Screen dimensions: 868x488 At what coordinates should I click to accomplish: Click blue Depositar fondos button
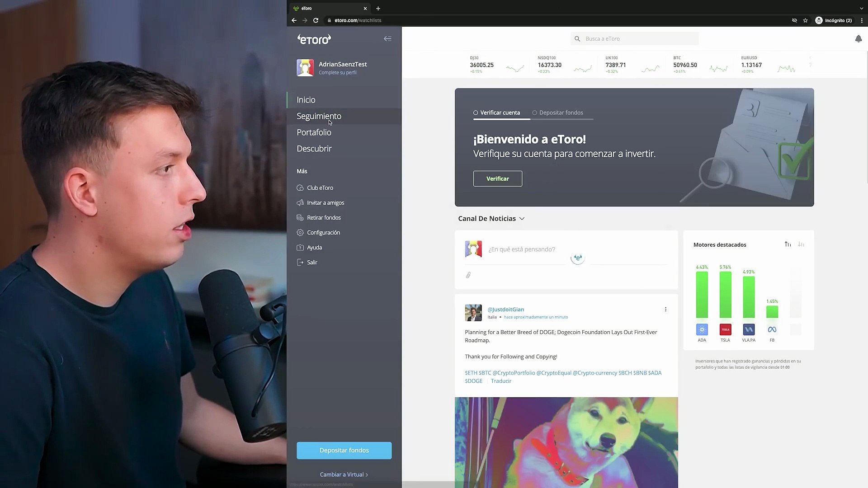click(x=344, y=450)
